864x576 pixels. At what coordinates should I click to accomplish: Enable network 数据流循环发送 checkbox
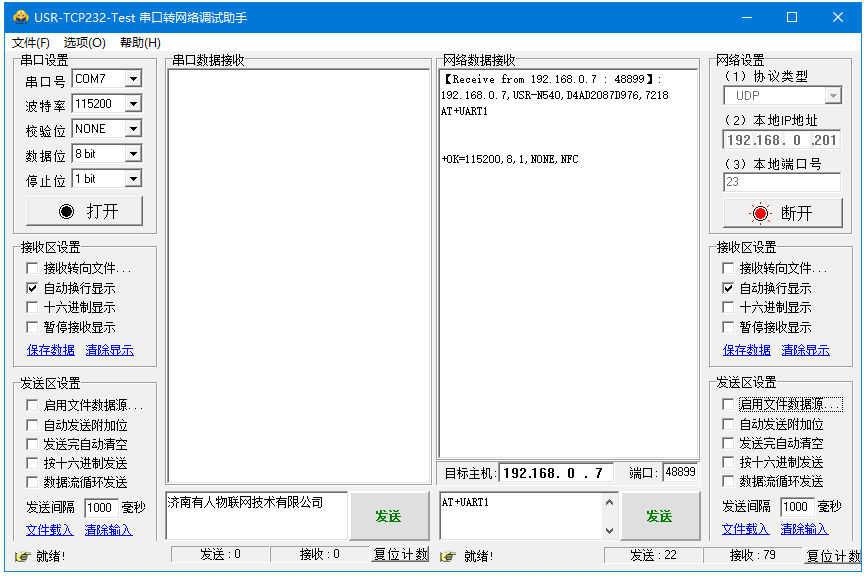[x=728, y=481]
